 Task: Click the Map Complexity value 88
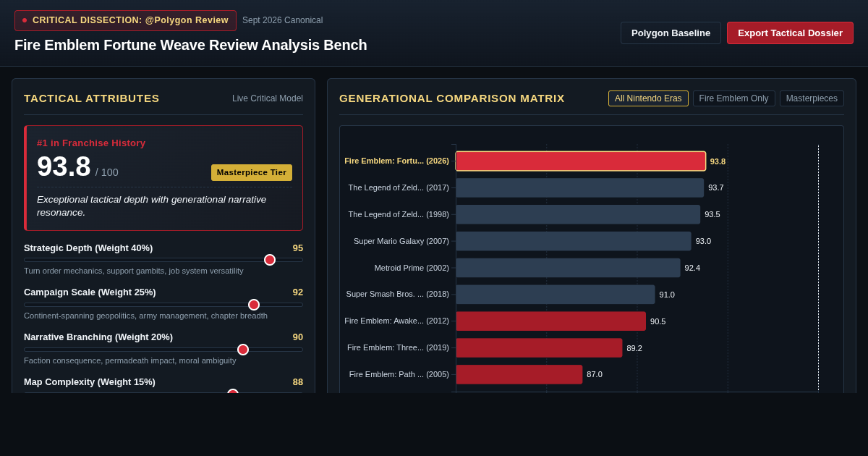tap(298, 382)
